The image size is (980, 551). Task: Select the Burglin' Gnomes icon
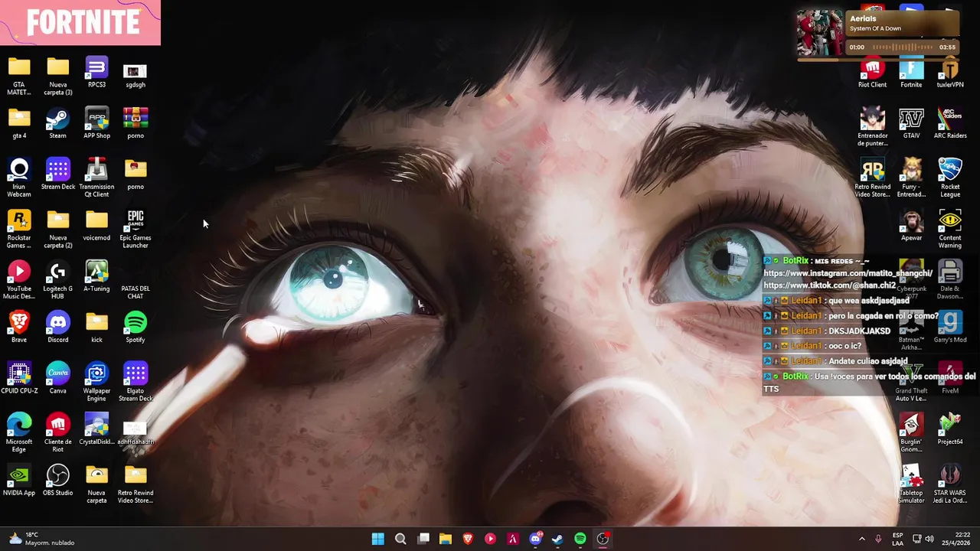coord(911,433)
